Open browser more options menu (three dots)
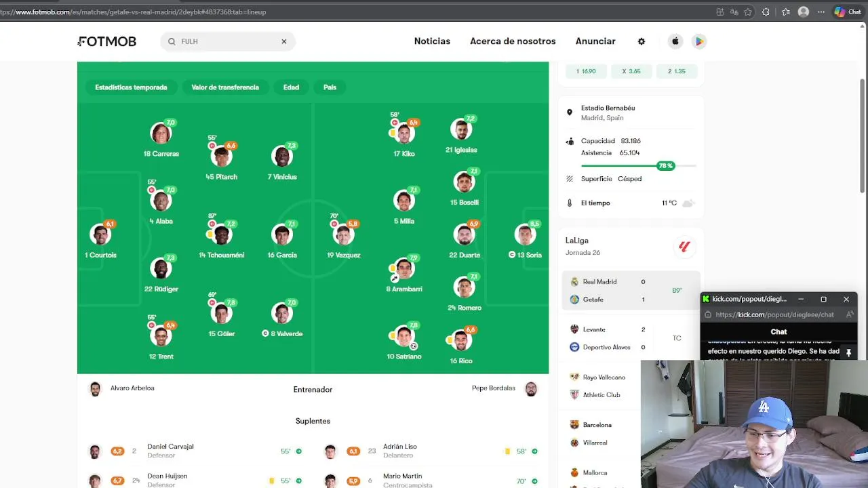 click(821, 12)
